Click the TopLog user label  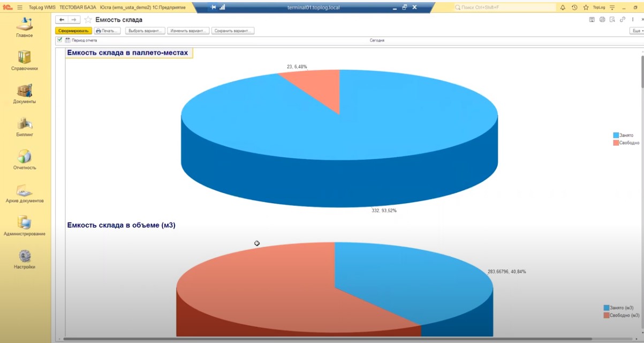click(599, 8)
